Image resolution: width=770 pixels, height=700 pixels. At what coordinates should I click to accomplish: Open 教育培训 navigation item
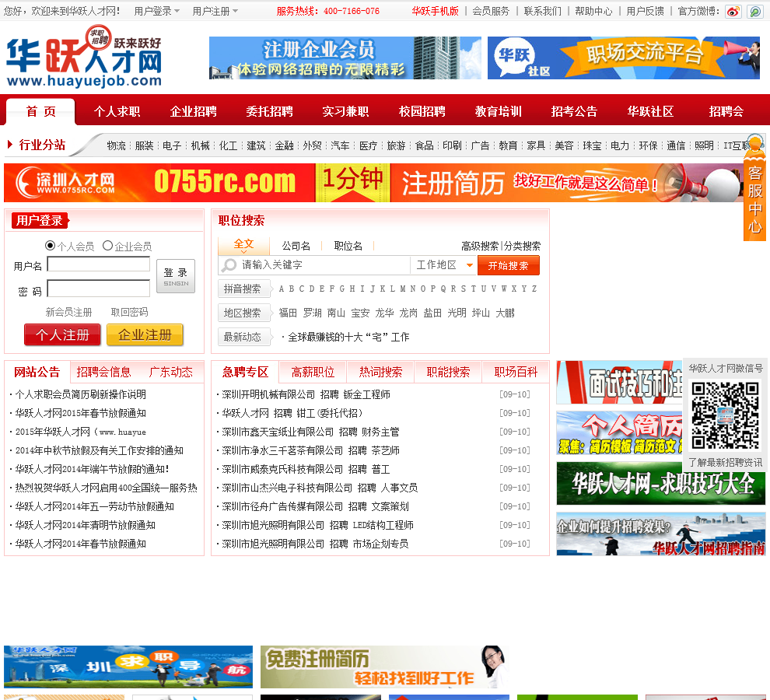(x=499, y=111)
